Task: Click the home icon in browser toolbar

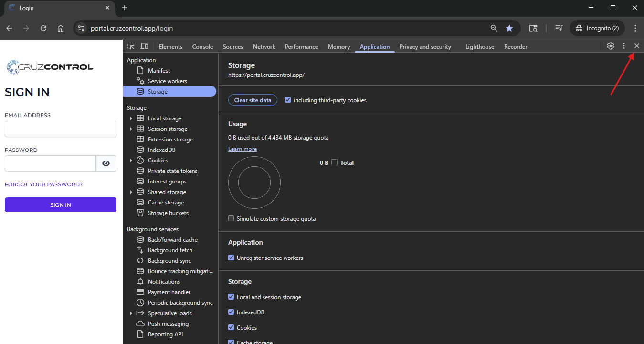Action: coord(61,28)
